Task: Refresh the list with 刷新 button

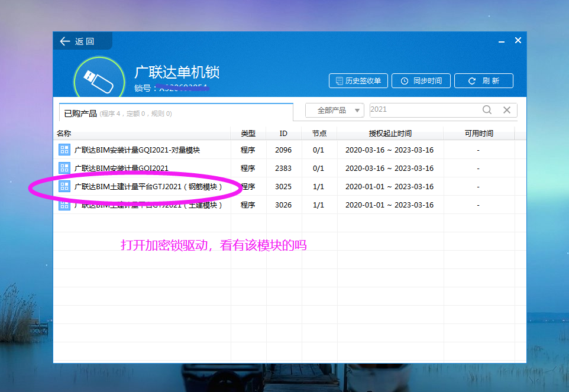Action: point(484,80)
